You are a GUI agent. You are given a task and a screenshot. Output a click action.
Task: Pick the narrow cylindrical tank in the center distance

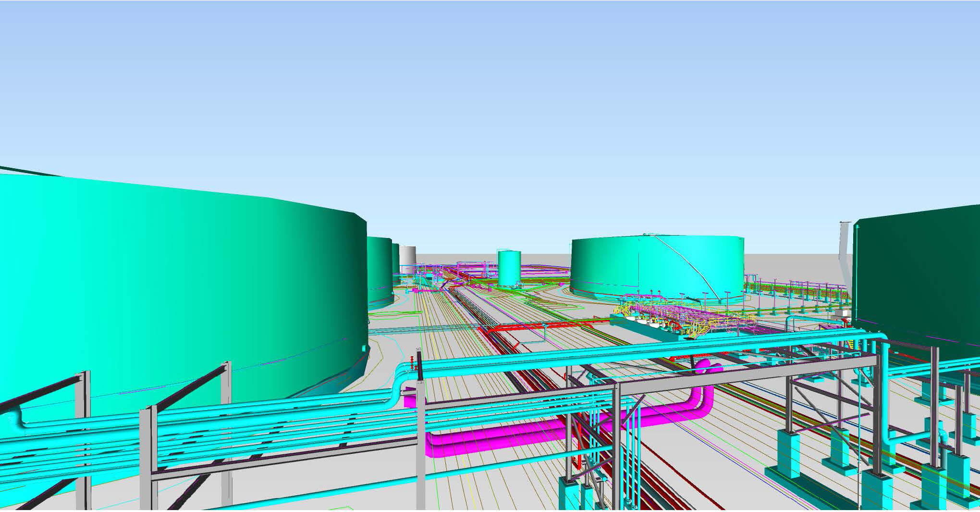[509, 268]
